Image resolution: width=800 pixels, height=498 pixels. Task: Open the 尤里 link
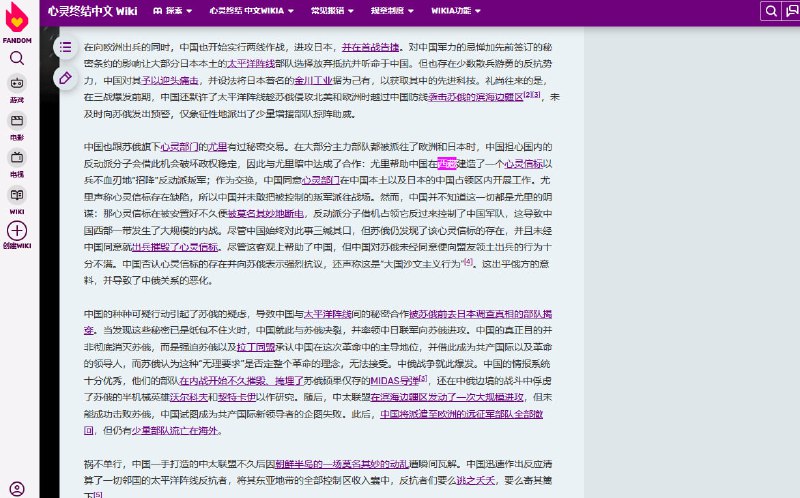(x=217, y=147)
